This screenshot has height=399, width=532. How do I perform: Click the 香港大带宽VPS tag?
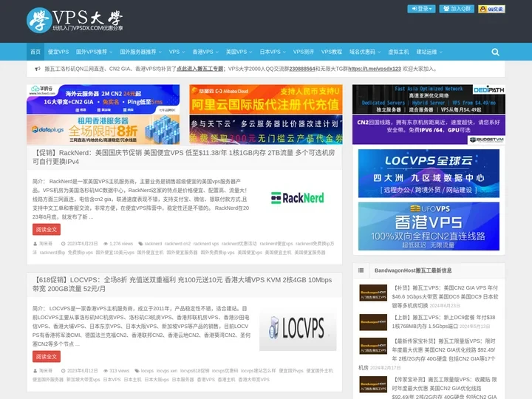click(253, 380)
